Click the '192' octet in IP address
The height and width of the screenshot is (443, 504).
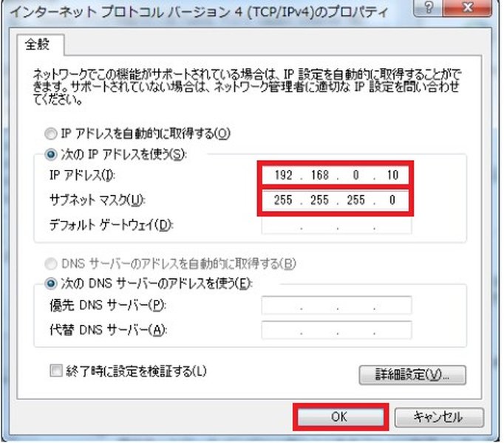[283, 175]
